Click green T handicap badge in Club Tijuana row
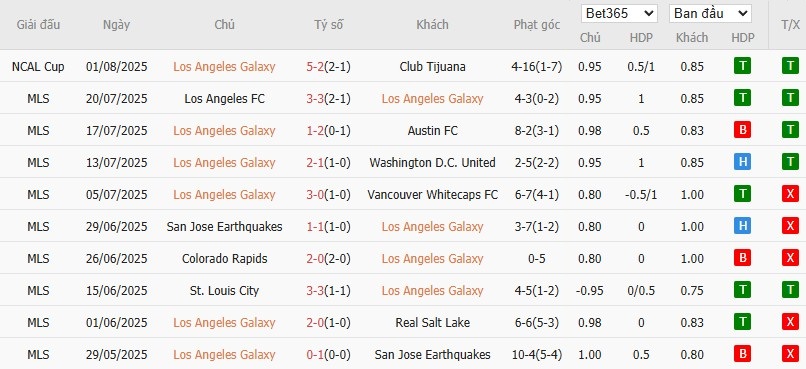The width and height of the screenshot is (806, 369). [742, 66]
